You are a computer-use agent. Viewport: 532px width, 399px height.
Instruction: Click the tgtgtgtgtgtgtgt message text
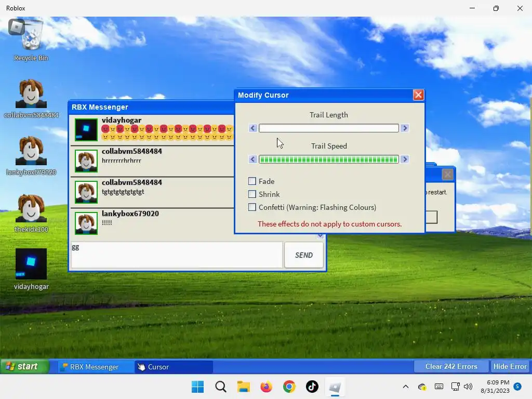(x=123, y=192)
